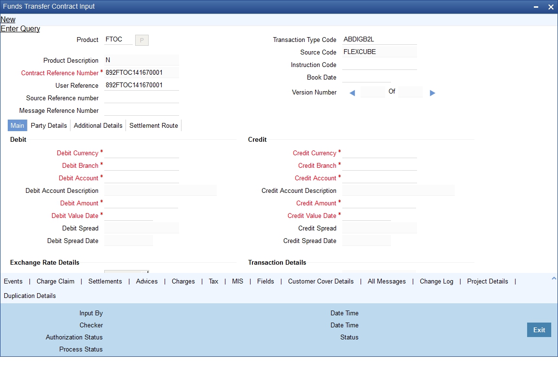The height and width of the screenshot is (392, 558).
Task: Click the Debit Account Description field
Action: click(x=160, y=190)
